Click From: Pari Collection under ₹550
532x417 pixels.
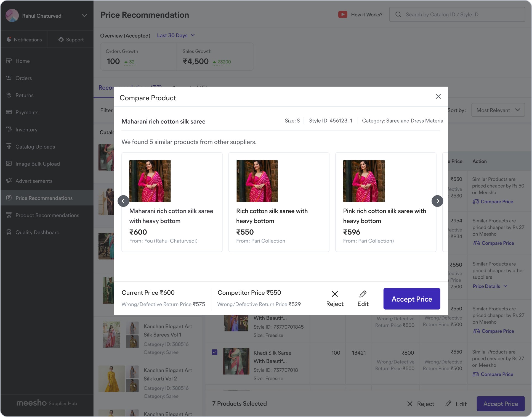[x=260, y=241]
